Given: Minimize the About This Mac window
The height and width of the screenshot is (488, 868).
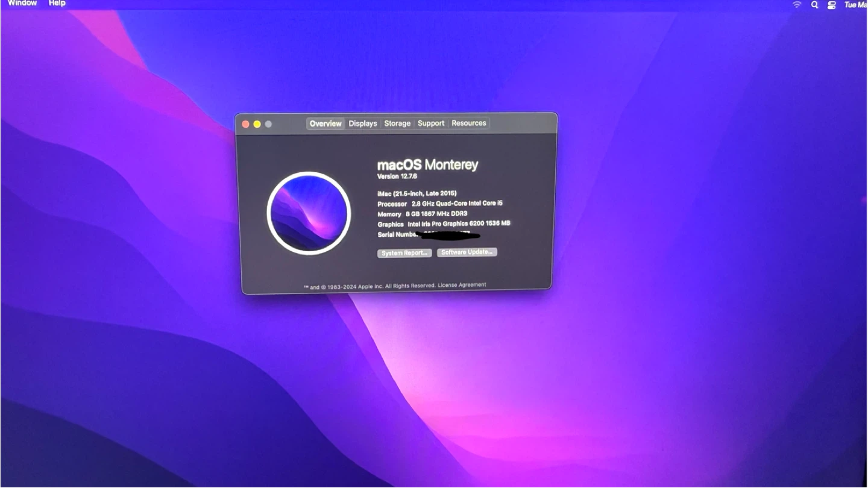Looking at the screenshot, I should 257,124.
